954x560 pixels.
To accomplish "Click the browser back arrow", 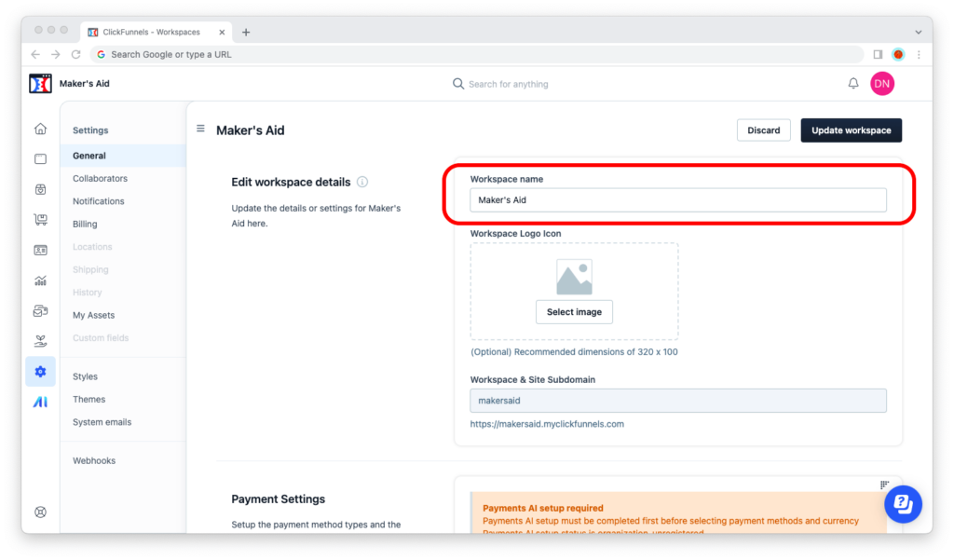I will (x=35, y=54).
